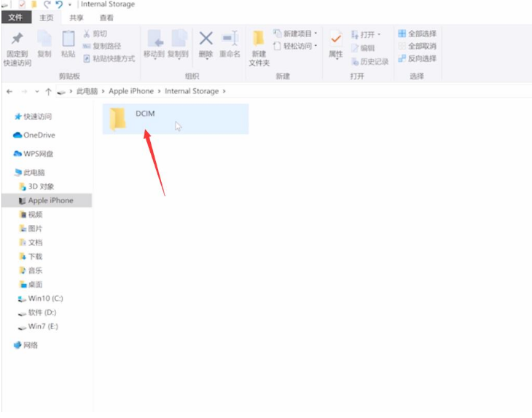Open the File (文件) menu tab
The width and height of the screenshot is (532, 418).
15,17
